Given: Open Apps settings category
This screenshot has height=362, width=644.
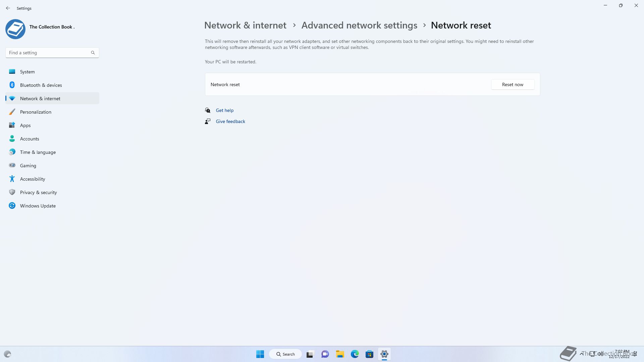Looking at the screenshot, I should (x=52, y=125).
